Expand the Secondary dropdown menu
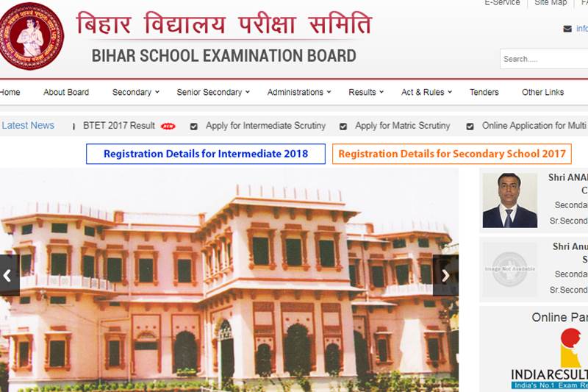The image size is (588, 392). tap(136, 92)
